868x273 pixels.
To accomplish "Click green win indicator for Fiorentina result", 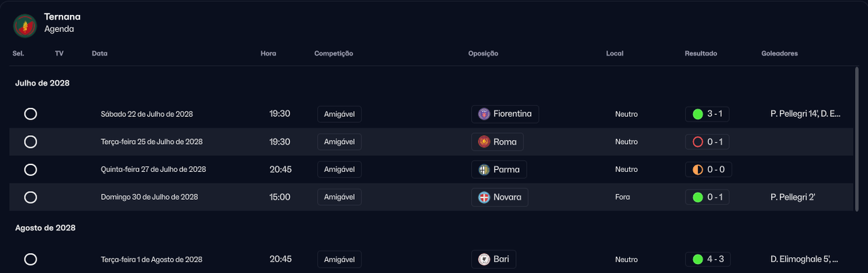I will 697,114.
